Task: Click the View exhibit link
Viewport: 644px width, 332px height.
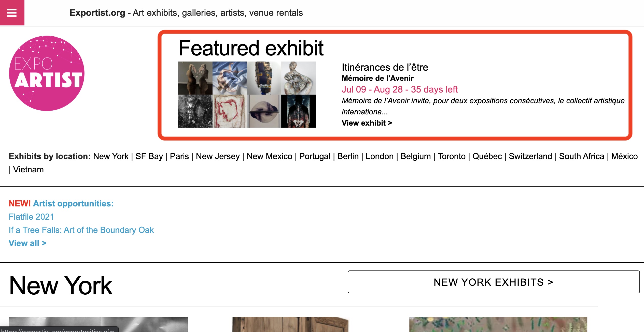Action: [x=367, y=123]
